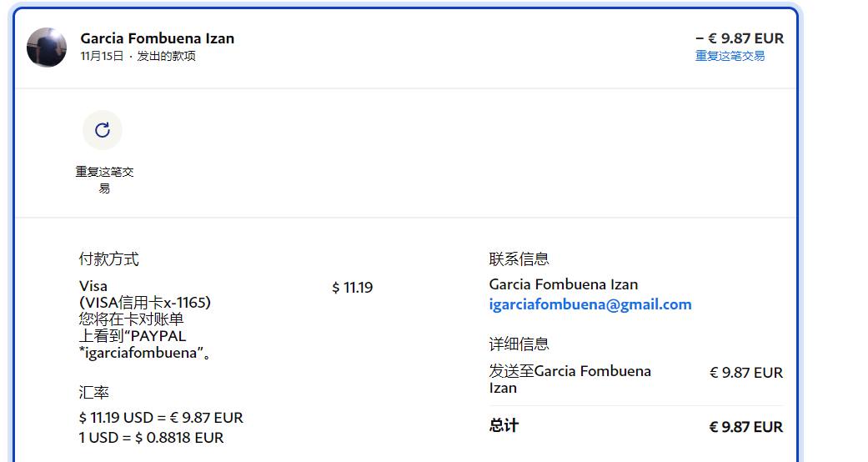Click the 重复这笔交易 label below the circular icon
Viewport: 868px width, 462px height.
coord(104,179)
